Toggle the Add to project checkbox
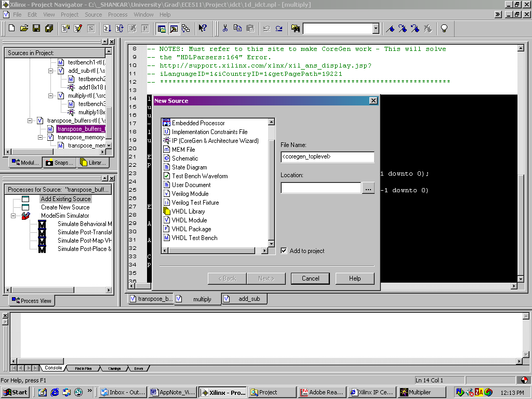 (x=284, y=251)
